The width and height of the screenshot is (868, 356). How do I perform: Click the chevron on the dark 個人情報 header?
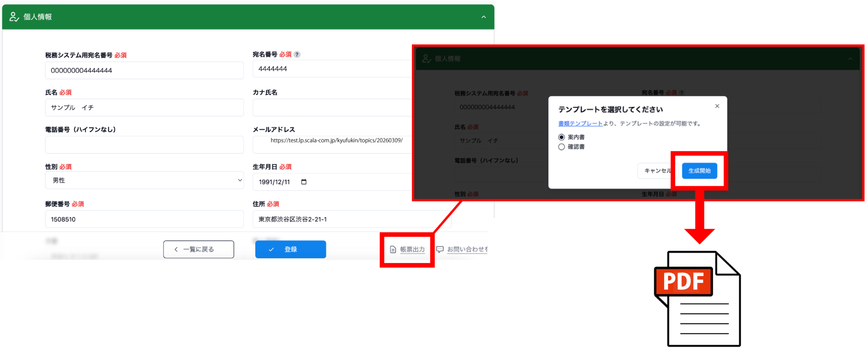850,58
